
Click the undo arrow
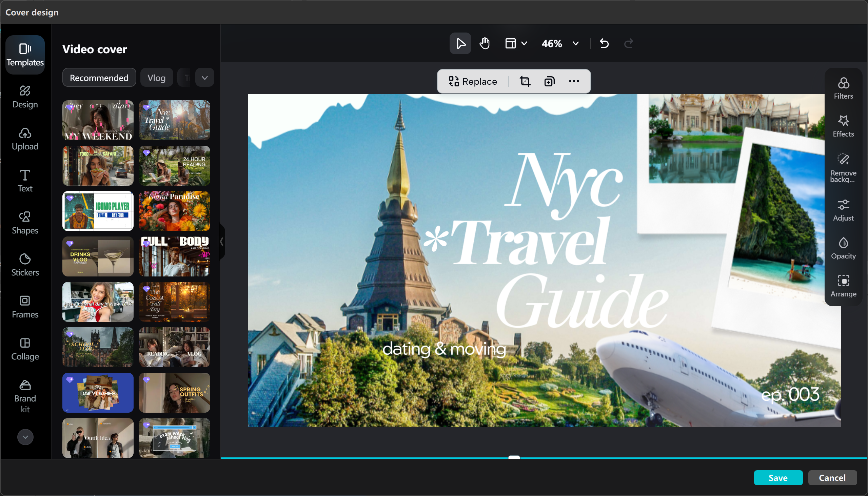pos(604,44)
